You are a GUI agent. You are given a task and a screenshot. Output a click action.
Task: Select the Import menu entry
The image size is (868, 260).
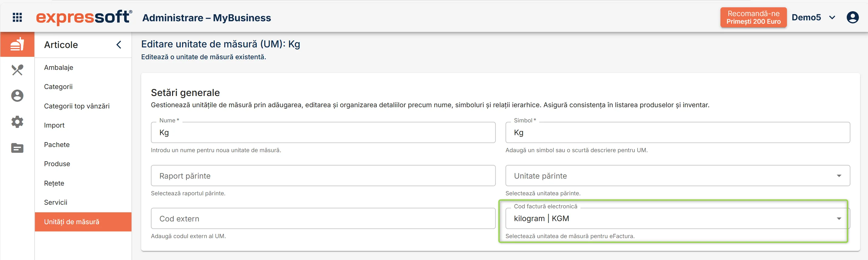click(54, 125)
